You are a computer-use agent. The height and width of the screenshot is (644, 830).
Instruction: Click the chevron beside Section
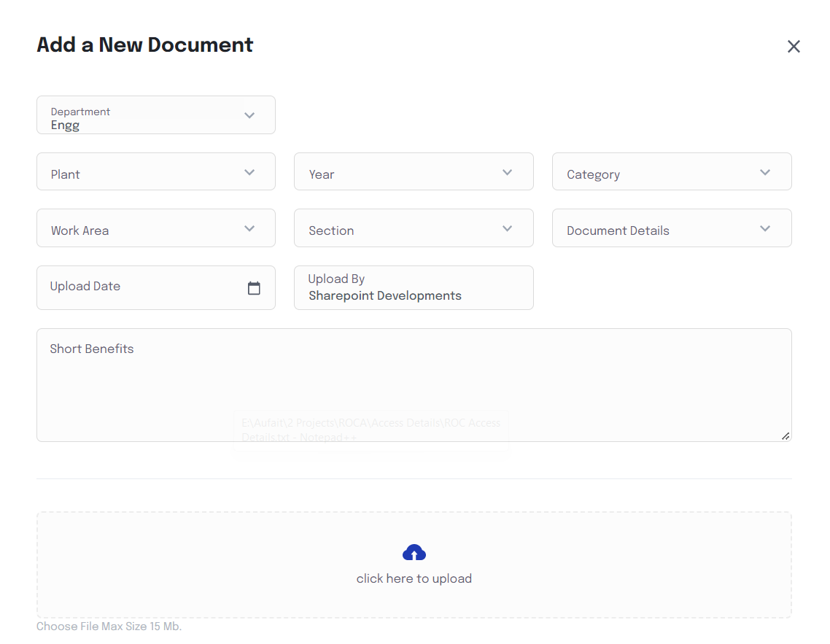507,228
